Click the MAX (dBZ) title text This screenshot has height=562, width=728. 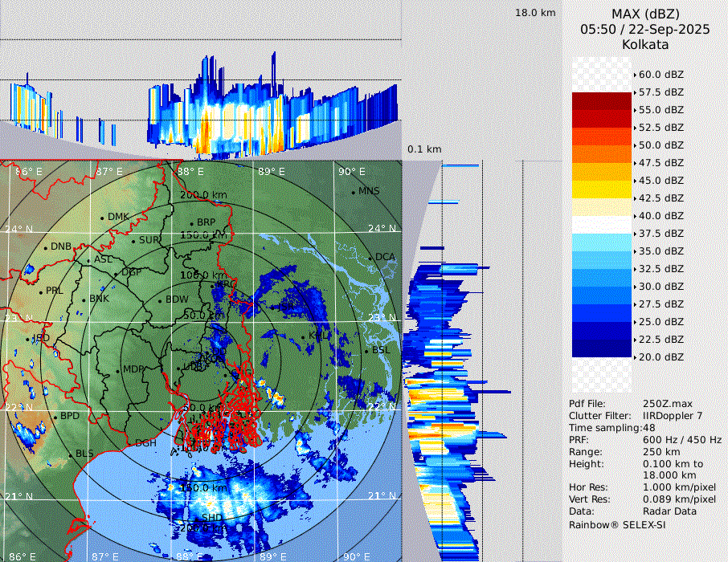[x=645, y=14]
